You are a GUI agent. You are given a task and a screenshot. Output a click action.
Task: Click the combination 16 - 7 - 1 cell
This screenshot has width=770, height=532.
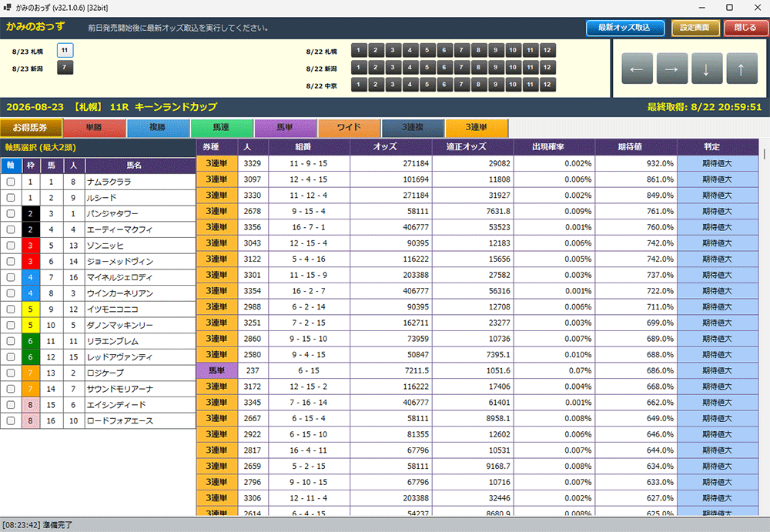pos(309,227)
